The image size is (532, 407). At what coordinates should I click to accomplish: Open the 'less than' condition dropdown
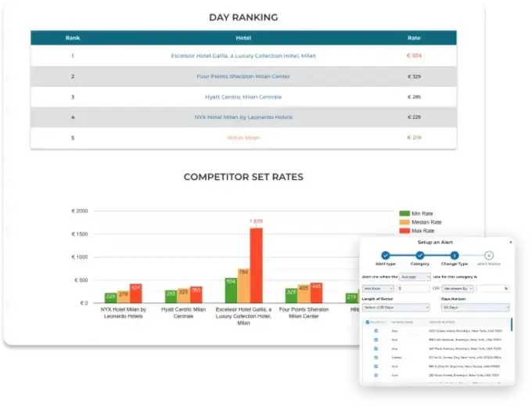(x=378, y=289)
